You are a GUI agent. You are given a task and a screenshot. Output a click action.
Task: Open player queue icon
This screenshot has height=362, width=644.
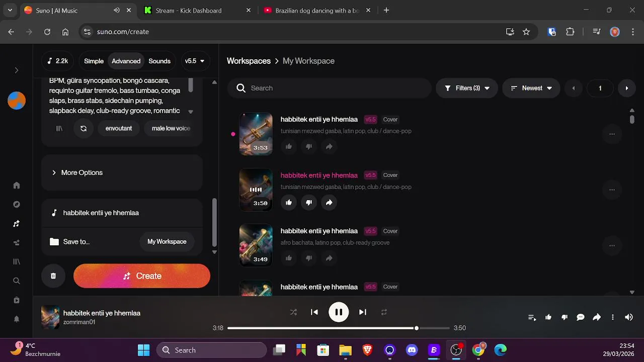pos(532,317)
